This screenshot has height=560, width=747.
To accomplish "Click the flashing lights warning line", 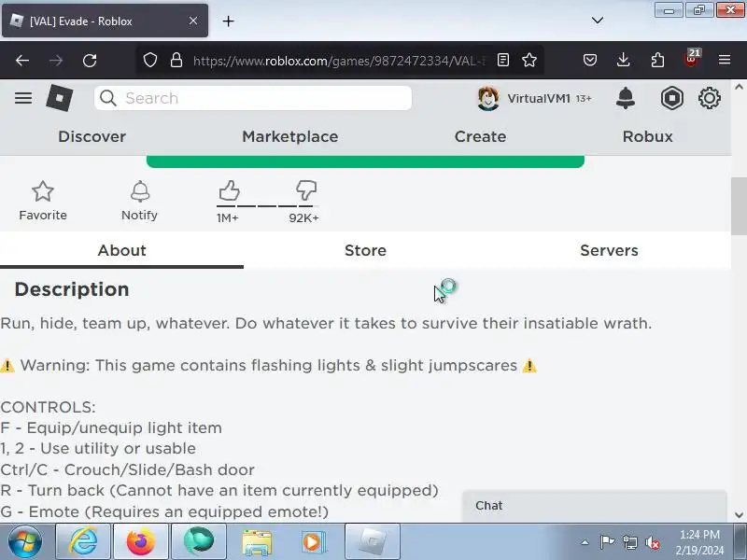I will [269, 365].
